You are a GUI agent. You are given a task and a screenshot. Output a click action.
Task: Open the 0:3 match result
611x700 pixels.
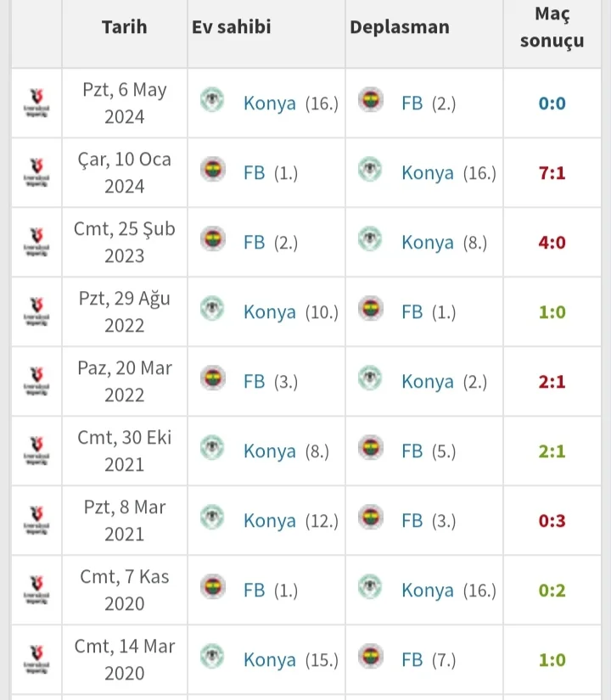click(x=552, y=521)
